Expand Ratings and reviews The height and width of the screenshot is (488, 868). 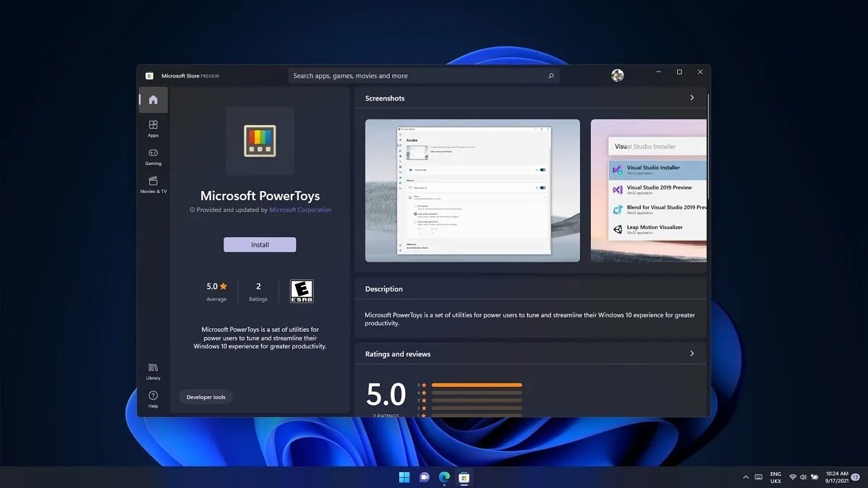(691, 354)
